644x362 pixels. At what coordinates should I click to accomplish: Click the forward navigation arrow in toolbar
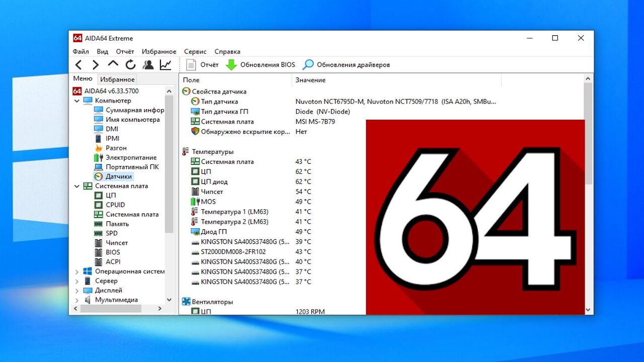[x=95, y=65]
